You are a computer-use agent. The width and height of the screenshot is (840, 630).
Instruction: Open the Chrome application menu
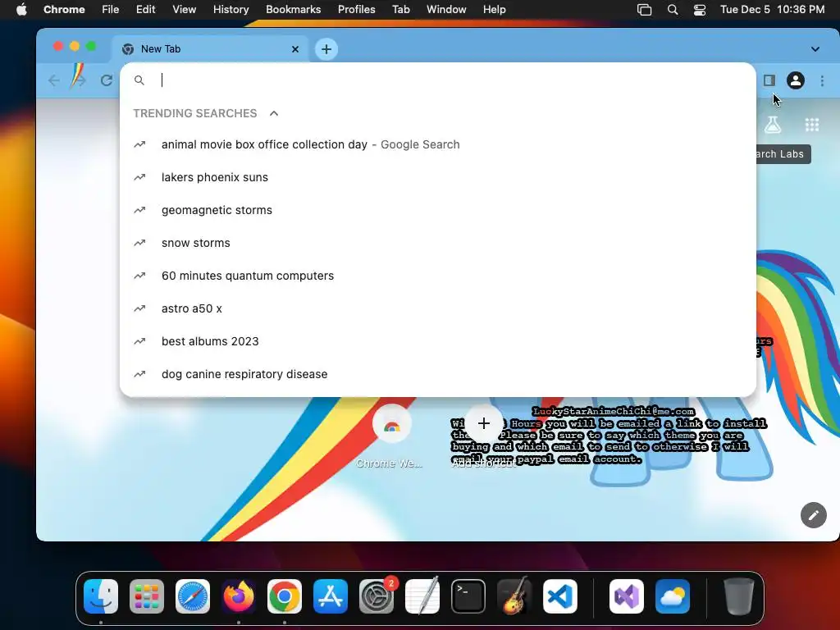click(x=64, y=10)
